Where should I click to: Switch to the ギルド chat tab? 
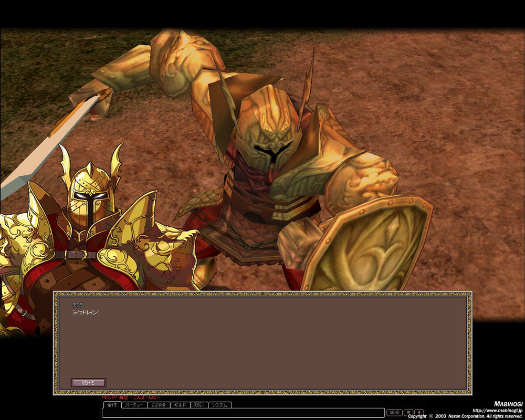coord(180,405)
